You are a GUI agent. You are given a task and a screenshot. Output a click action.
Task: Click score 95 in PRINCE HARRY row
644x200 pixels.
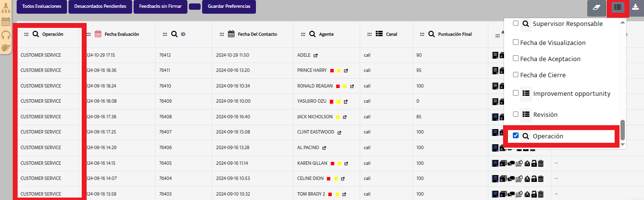[419, 70]
